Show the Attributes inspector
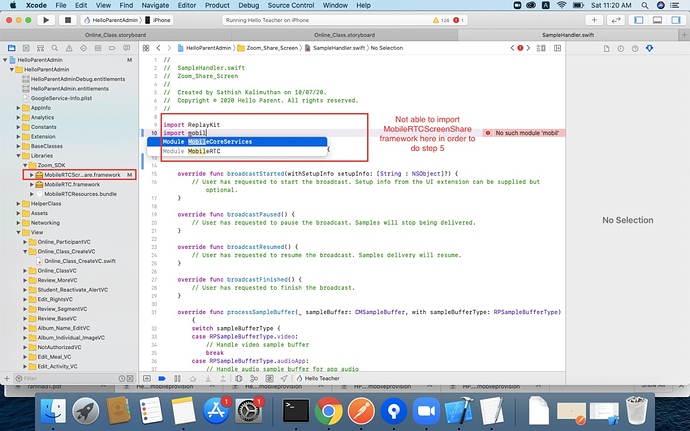The height and width of the screenshot is (431, 690). [x=650, y=48]
